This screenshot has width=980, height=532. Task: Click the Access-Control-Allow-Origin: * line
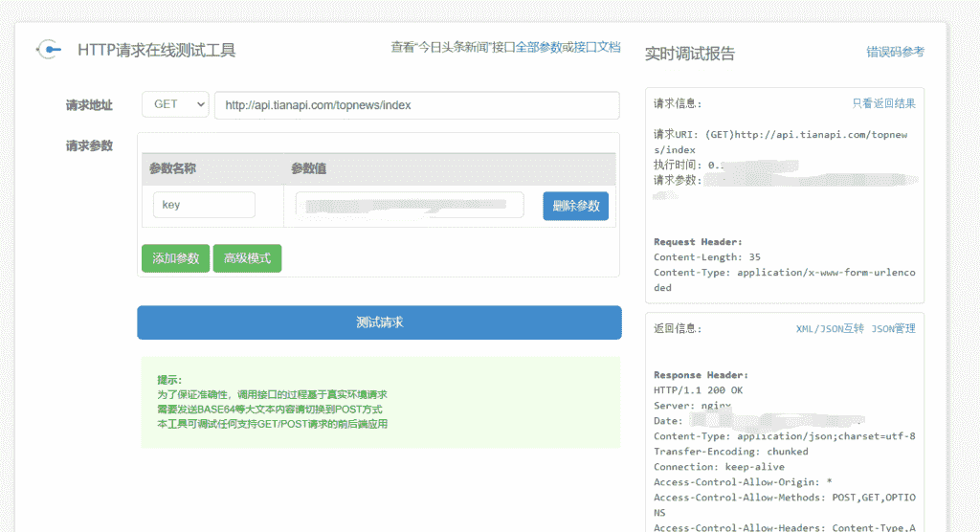(x=743, y=482)
